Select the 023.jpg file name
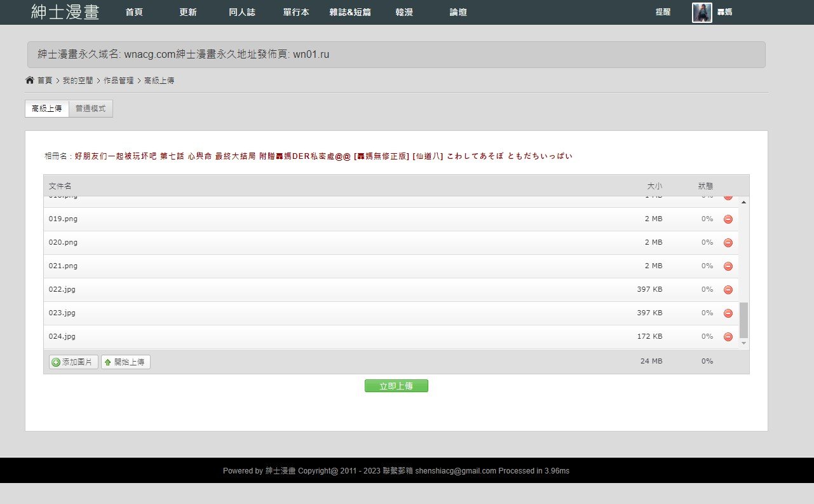Viewport: 814px width, 504px height. pos(62,313)
